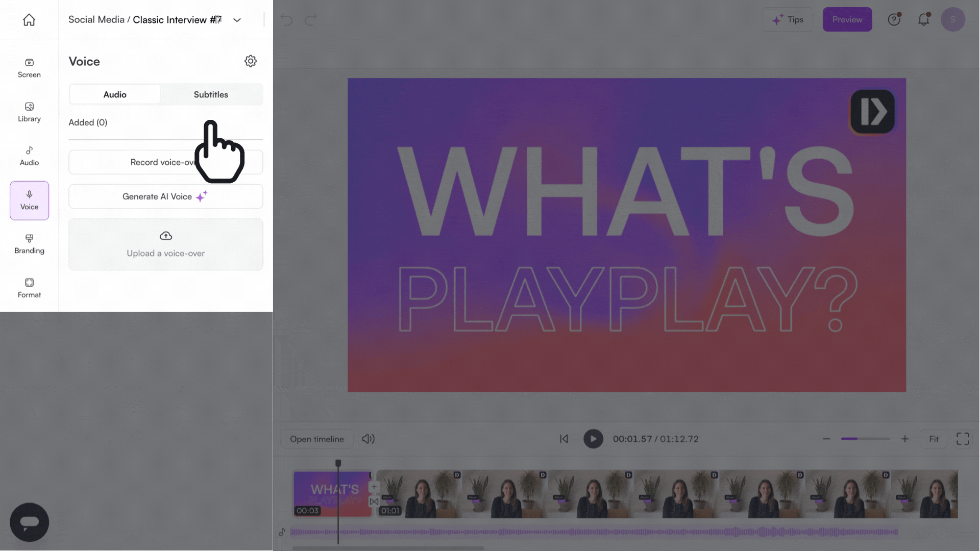Image resolution: width=980 pixels, height=551 pixels.
Task: Enter fullscreen preview mode
Action: [963, 439]
